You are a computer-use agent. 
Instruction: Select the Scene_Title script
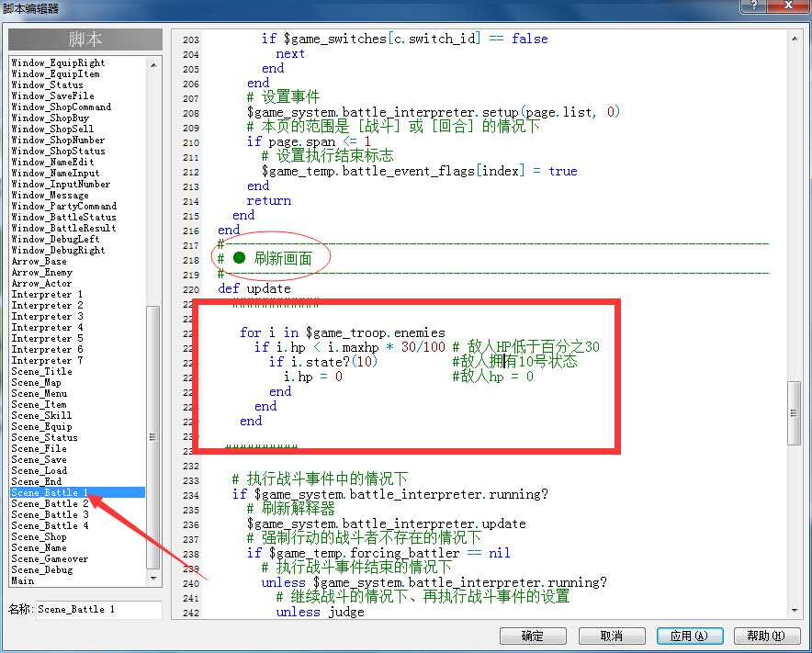[x=78, y=371]
